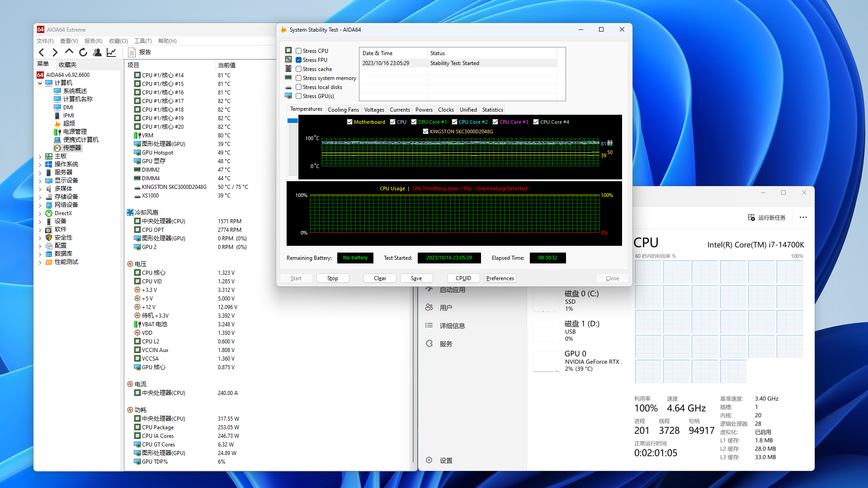Select the DirectX tree item
The height and width of the screenshot is (488, 868).
[63, 213]
